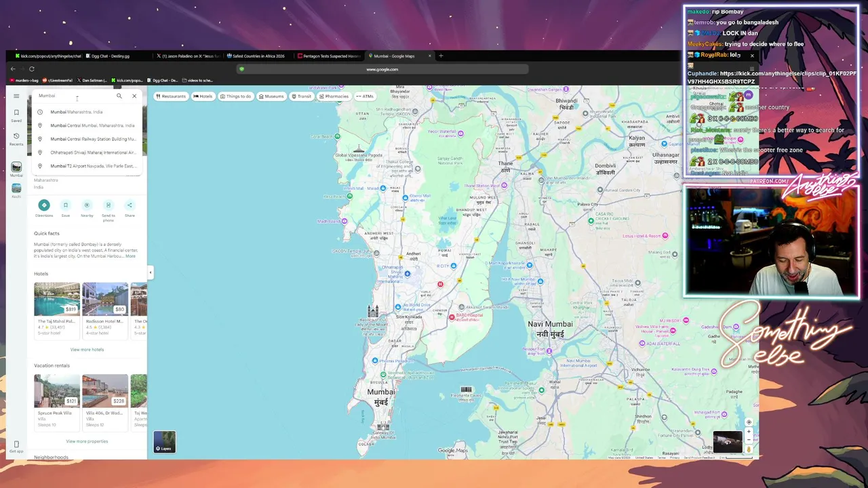Clear the Mumbai search with X icon

pyautogui.click(x=134, y=96)
